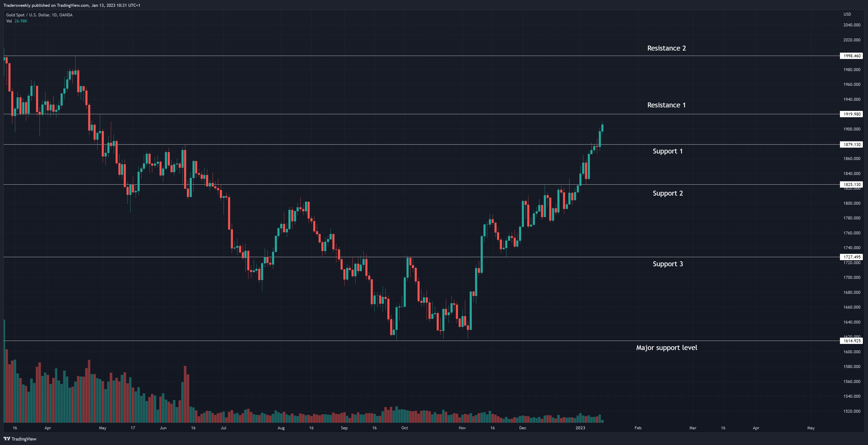Image resolution: width=868 pixels, height=445 pixels.
Task: Select the 1998.460 price tag
Action: pos(851,56)
